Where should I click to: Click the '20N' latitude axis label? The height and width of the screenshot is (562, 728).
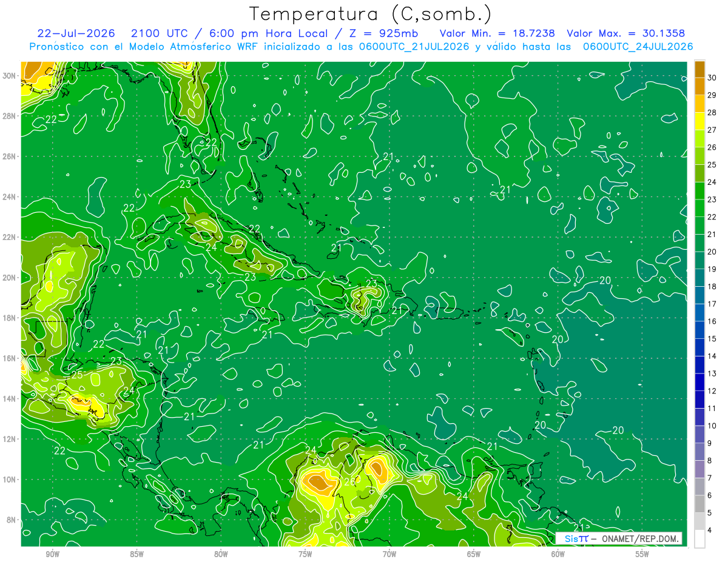[x=10, y=278]
